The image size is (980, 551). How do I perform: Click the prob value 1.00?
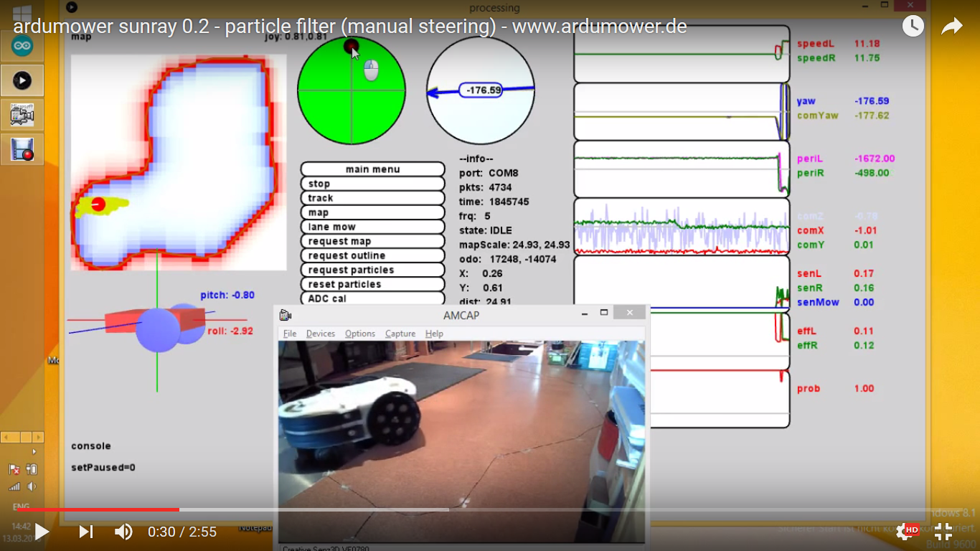click(x=864, y=388)
